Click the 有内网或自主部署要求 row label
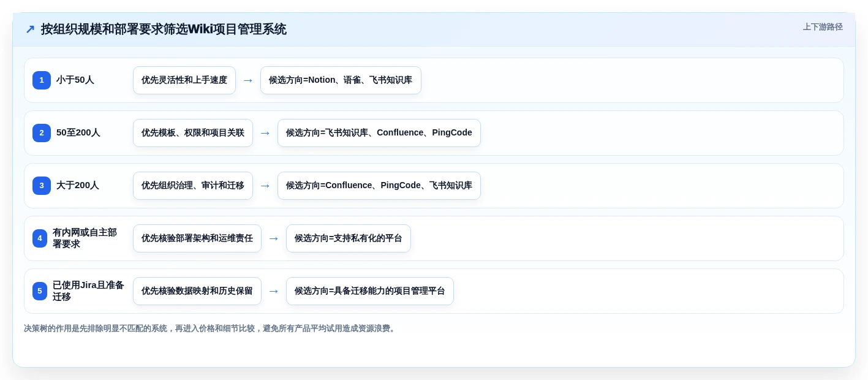Screen dimensions: 868x380 click(x=85, y=238)
